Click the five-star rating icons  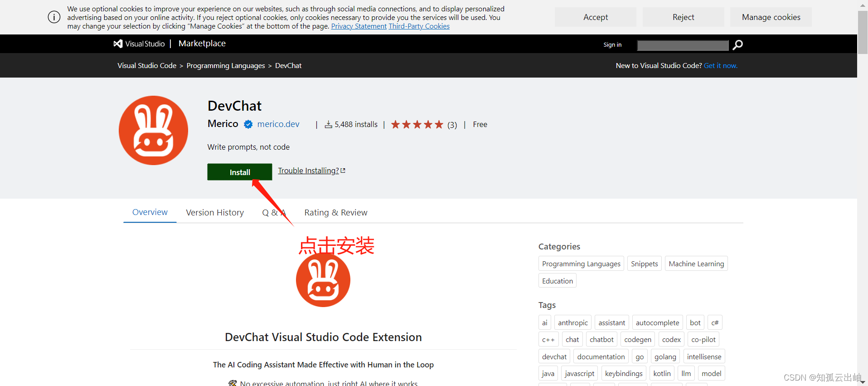pyautogui.click(x=417, y=124)
